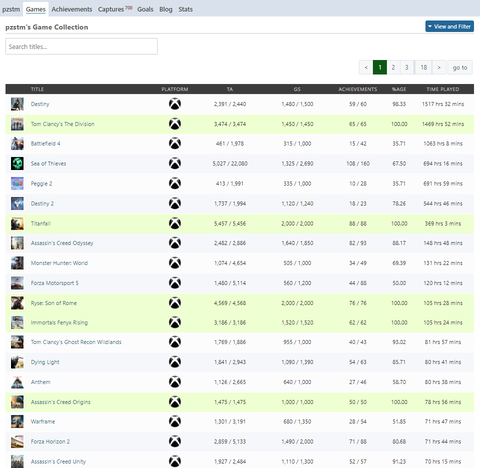Open the Destiny game link
The image size is (480, 468).
[40, 104]
